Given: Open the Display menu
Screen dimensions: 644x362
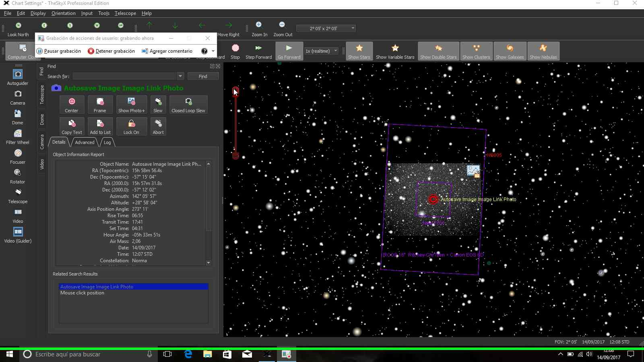Looking at the screenshot, I should point(38,13).
